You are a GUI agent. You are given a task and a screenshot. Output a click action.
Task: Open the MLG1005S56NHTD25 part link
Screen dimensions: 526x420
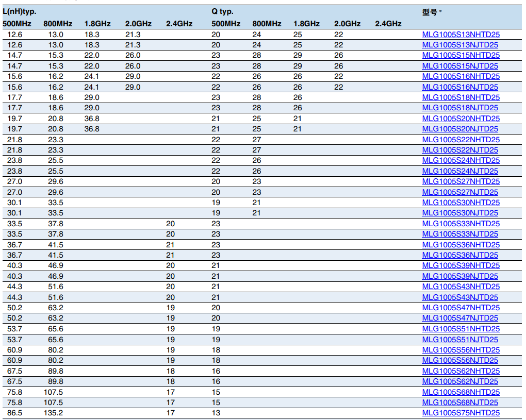coord(461,350)
